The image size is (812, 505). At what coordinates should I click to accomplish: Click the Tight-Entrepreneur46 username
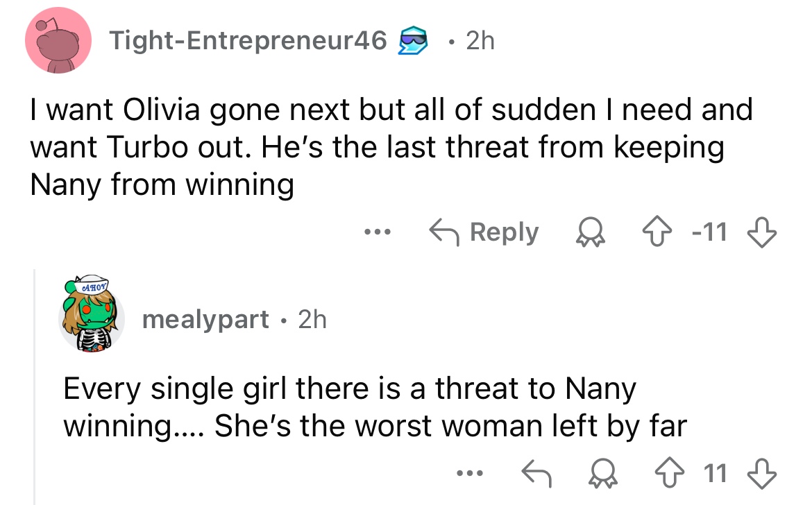(248, 40)
